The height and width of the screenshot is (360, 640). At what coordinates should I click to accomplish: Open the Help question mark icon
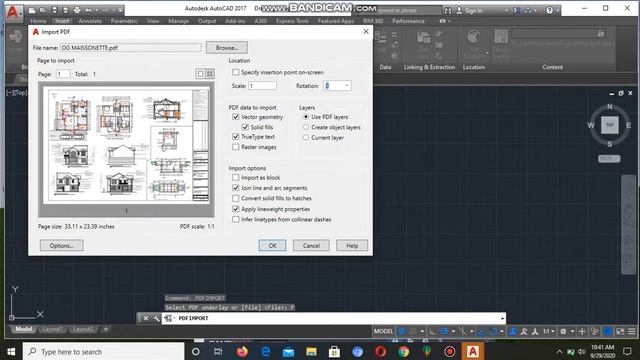549,10
